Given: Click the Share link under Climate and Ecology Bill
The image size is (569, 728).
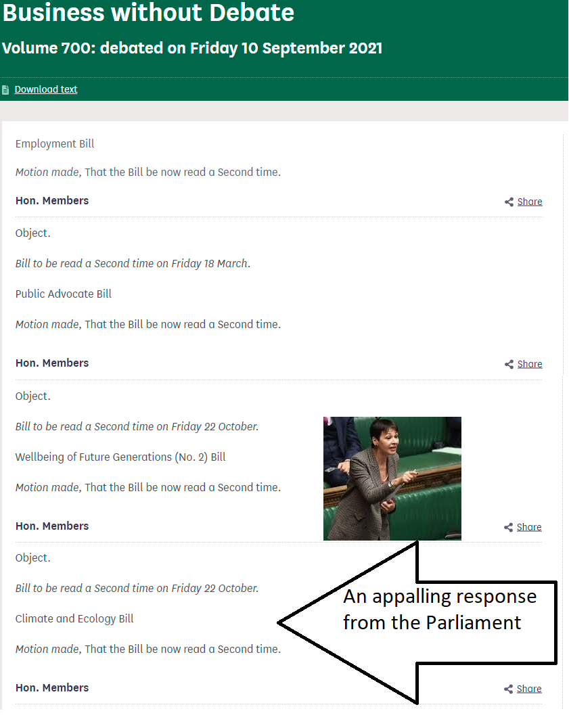Looking at the screenshot, I should point(530,689).
